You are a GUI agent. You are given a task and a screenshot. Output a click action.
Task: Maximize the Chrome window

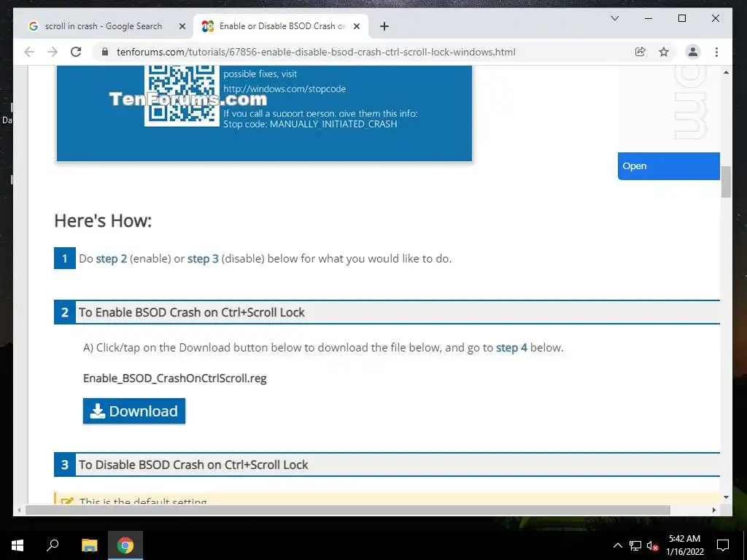682,18
